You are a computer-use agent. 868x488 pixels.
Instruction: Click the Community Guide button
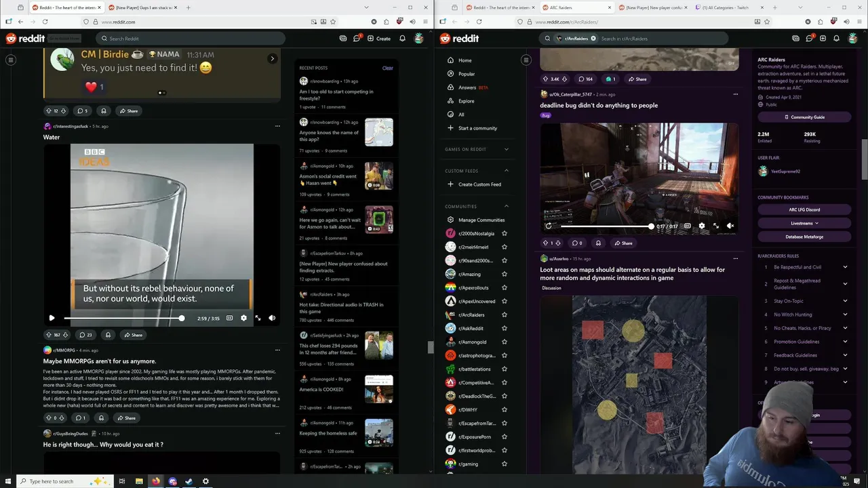click(804, 117)
